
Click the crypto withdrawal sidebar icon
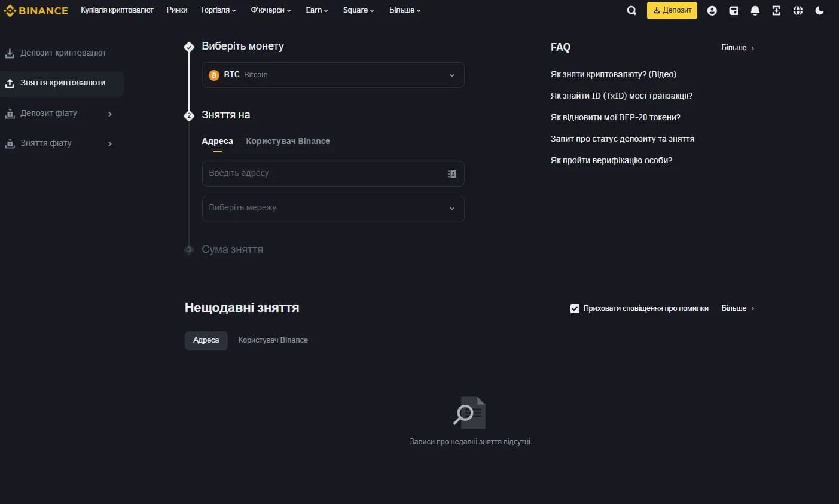(10, 83)
